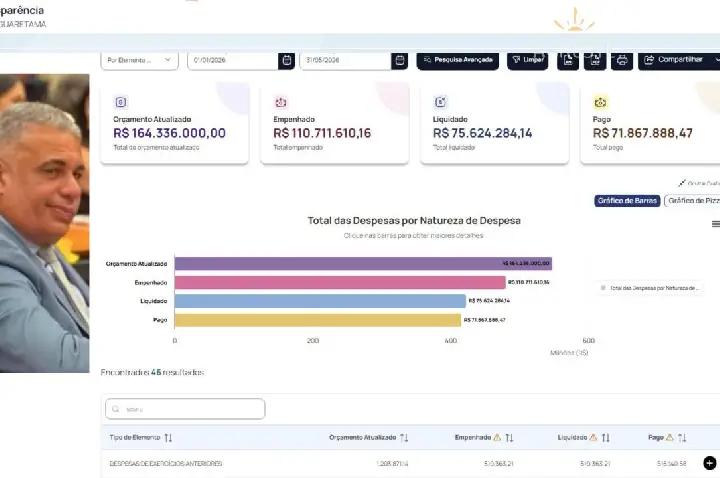The height and width of the screenshot is (478, 720).
Task: Click the Empenhado card icon
Action: 281,102
